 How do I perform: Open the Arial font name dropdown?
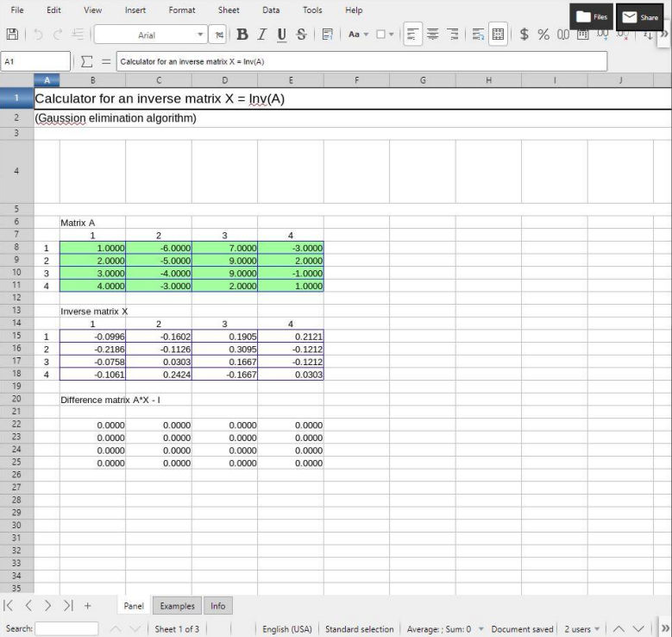201,35
